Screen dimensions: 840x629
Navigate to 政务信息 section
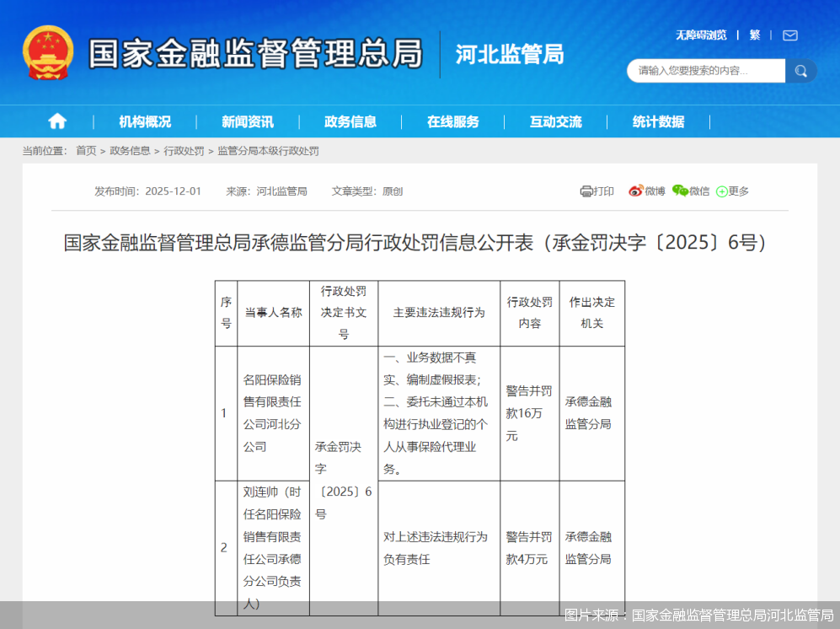click(351, 121)
